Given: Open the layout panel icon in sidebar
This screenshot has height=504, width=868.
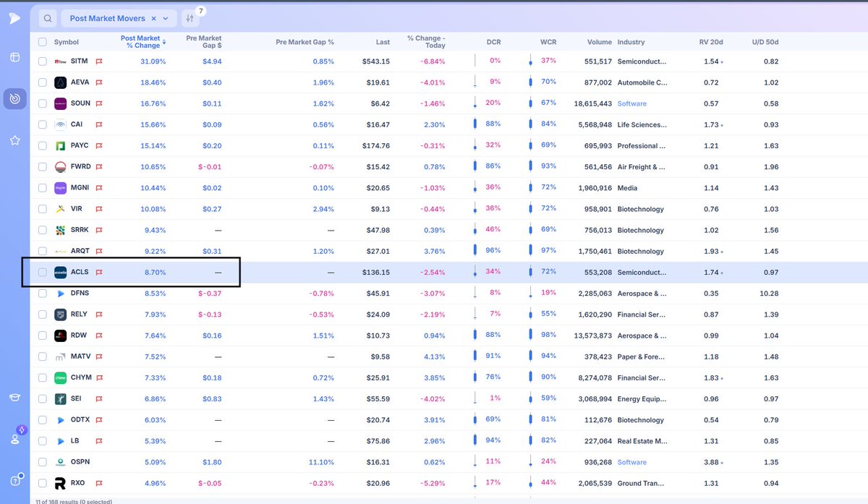Looking at the screenshot, I should pyautogui.click(x=14, y=58).
